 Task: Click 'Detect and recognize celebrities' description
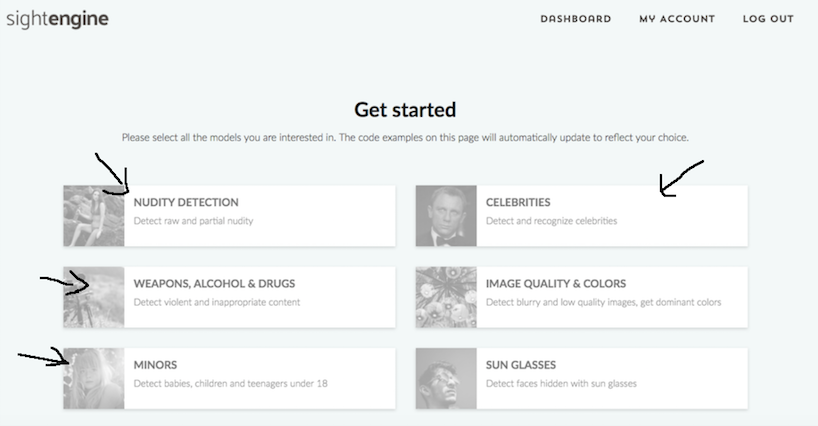(551, 221)
